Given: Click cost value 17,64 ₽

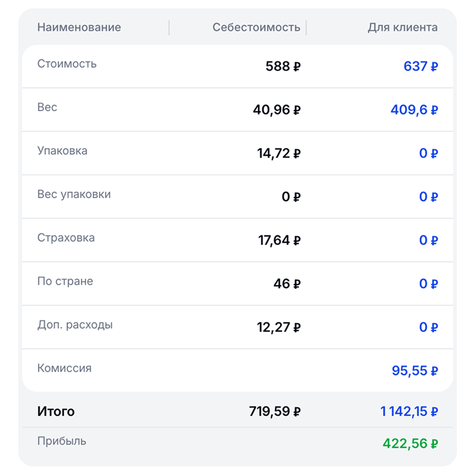Looking at the screenshot, I should click(279, 240).
